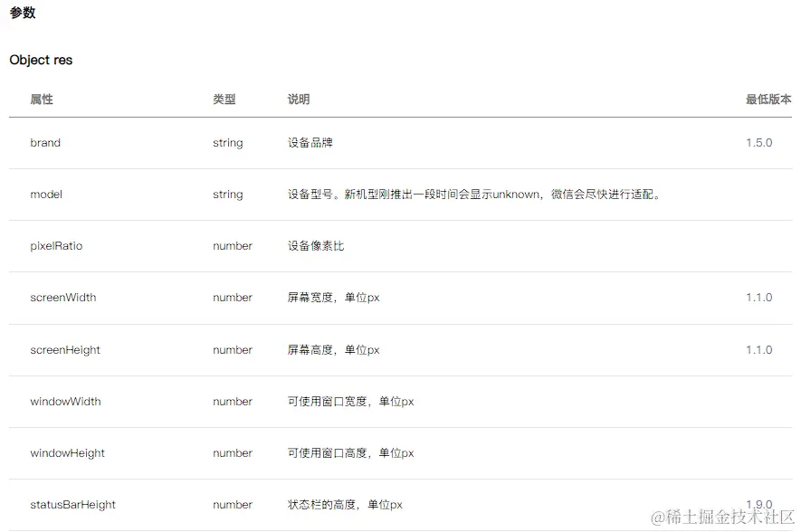Screen dimensions: 801x532
Task: Click version 1.9.0 beside statusBarHeight
Action: [x=760, y=505]
